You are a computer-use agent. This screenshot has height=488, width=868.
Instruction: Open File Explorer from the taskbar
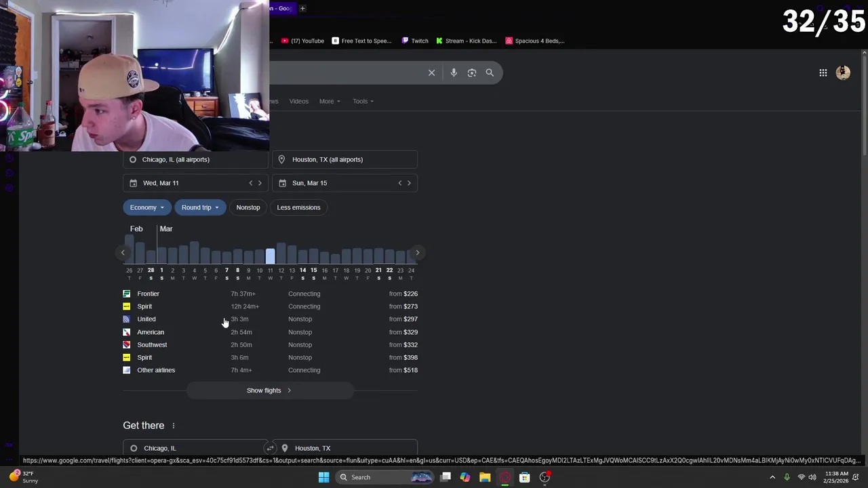[485, 477]
